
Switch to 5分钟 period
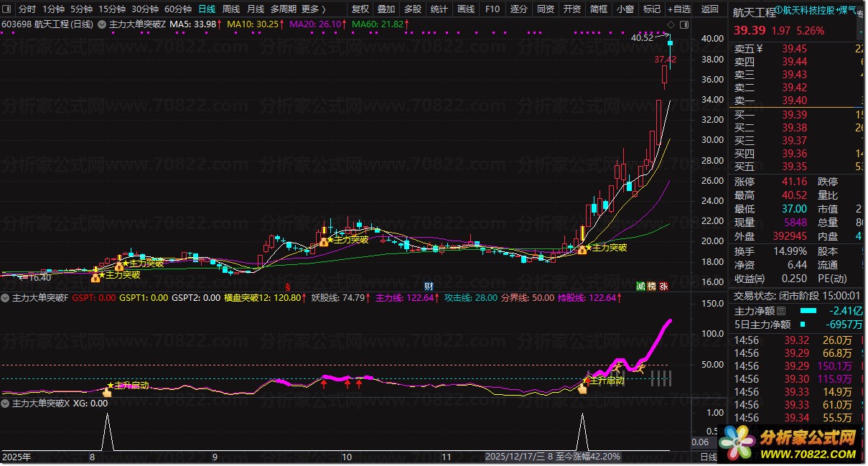pyautogui.click(x=81, y=9)
